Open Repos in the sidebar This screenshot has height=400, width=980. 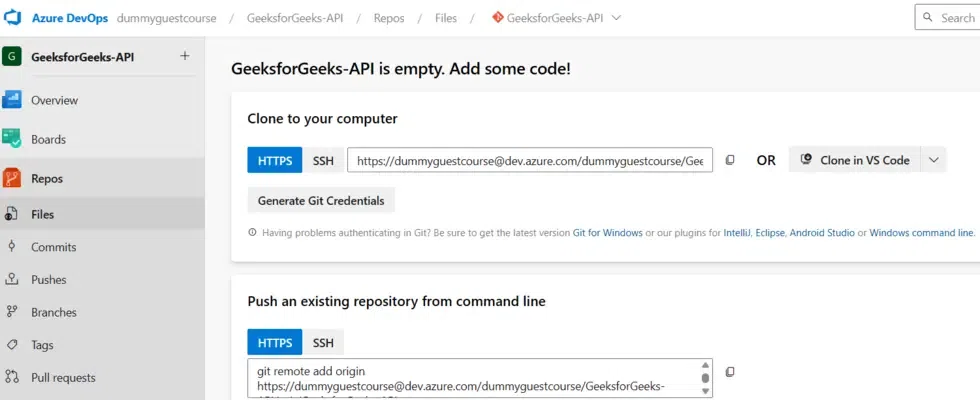pos(47,179)
